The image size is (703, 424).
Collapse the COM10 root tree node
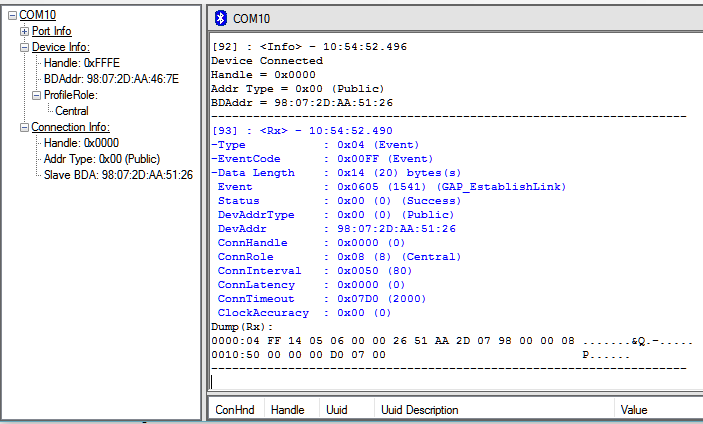11,15
